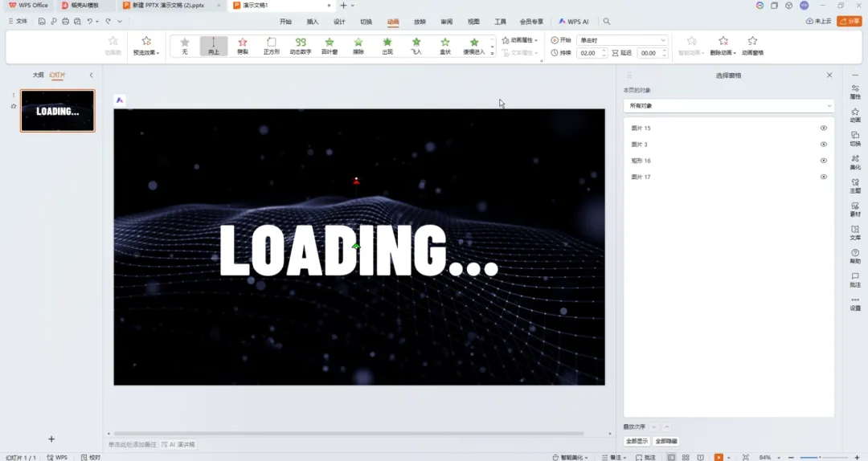This screenshot has height=461, width=868.
Task: Select slide 1 thumbnail
Action: pos(58,111)
